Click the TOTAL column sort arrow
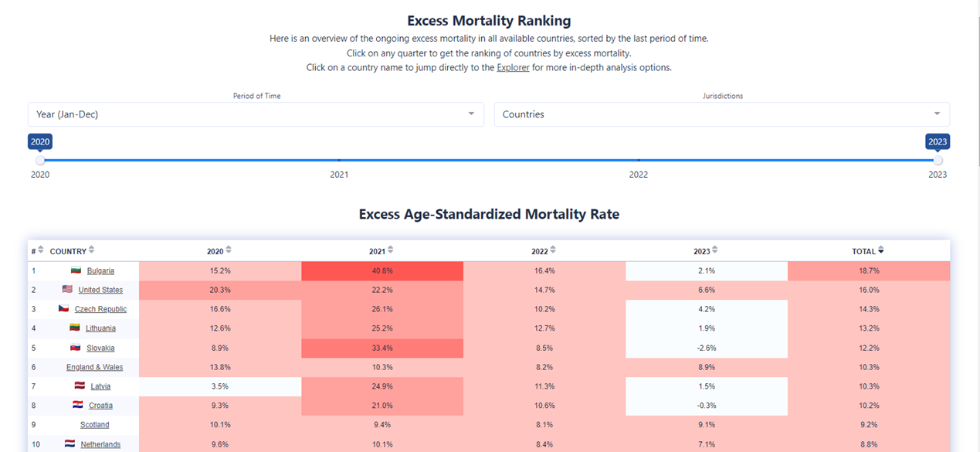The image size is (980, 452). (x=881, y=250)
